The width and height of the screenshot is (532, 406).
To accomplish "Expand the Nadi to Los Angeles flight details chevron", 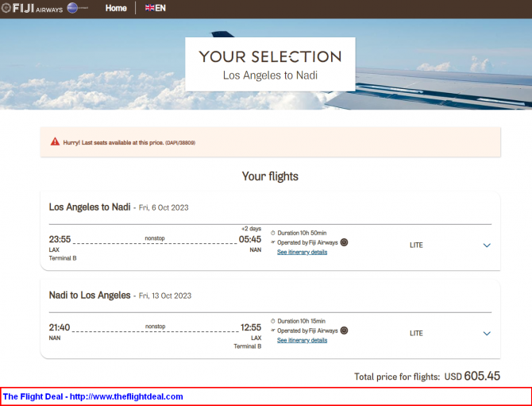I will tap(487, 334).
